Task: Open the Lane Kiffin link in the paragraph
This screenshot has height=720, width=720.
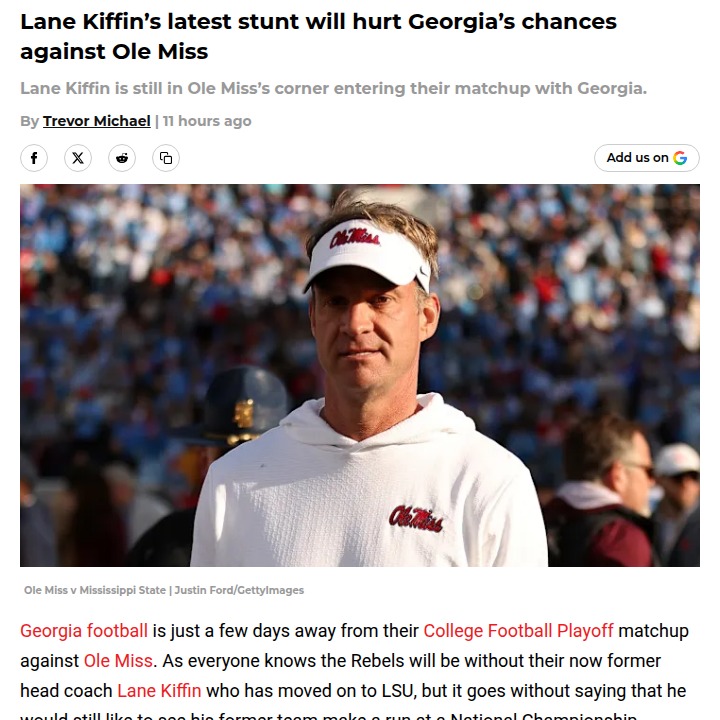Action: pos(159,691)
